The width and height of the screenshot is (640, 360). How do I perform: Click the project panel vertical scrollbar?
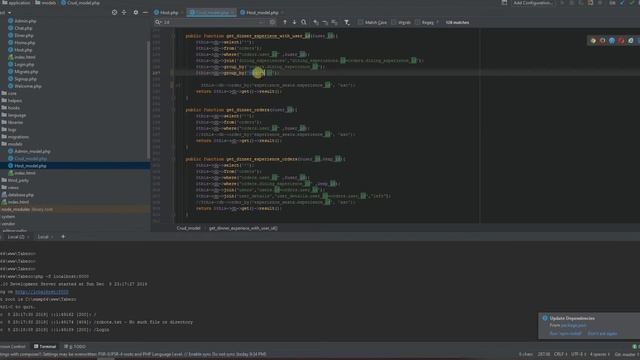tap(148, 100)
